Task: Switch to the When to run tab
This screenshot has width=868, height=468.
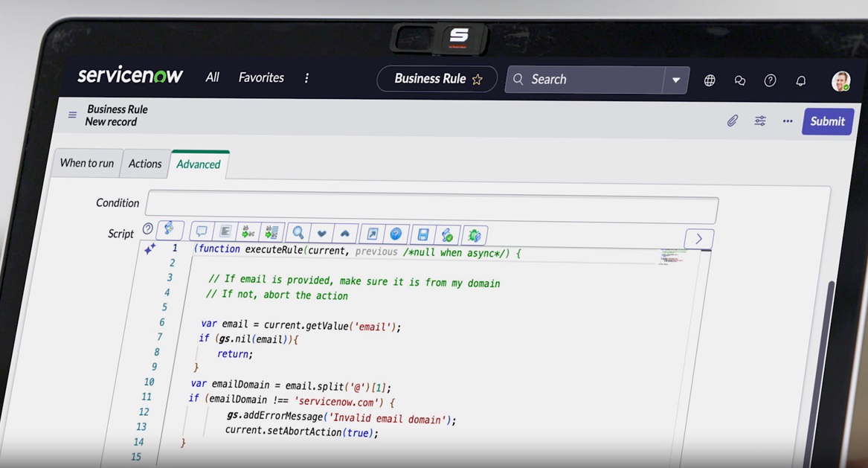Action: pos(87,163)
